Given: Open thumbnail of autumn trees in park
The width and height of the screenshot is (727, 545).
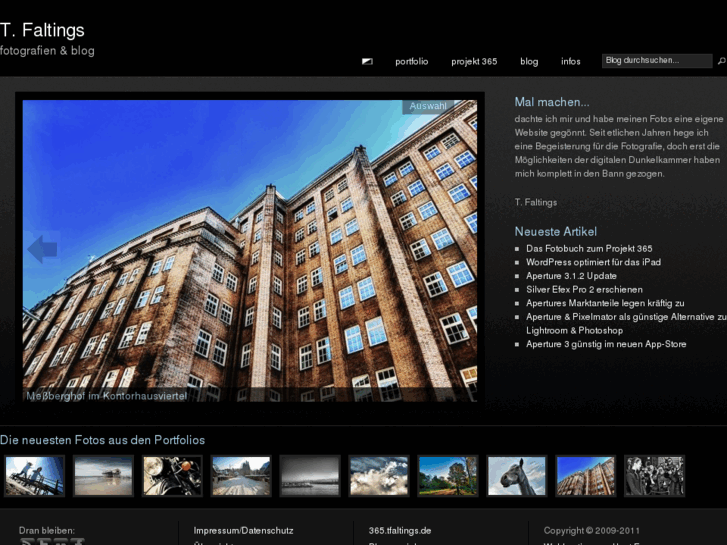Looking at the screenshot, I should pyautogui.click(x=447, y=476).
